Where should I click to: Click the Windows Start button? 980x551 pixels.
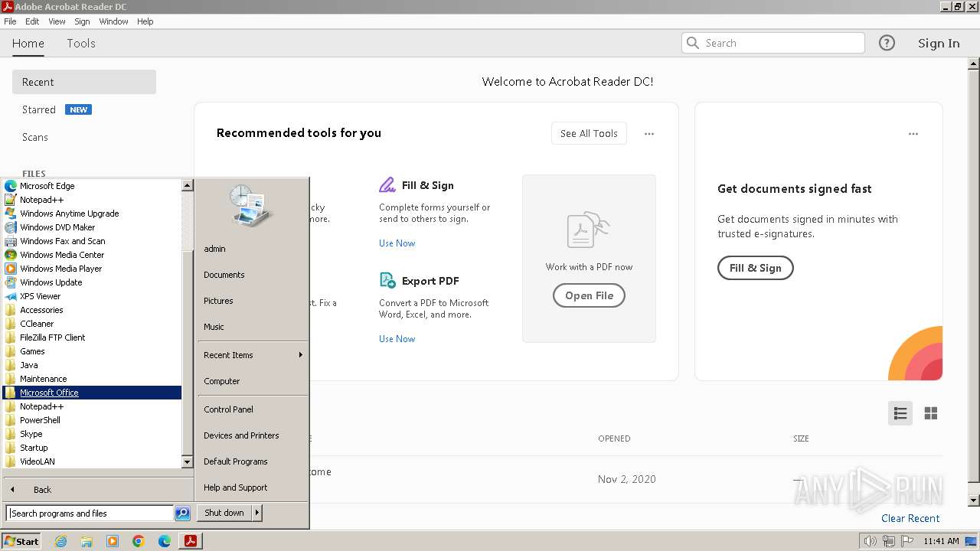click(x=21, y=541)
